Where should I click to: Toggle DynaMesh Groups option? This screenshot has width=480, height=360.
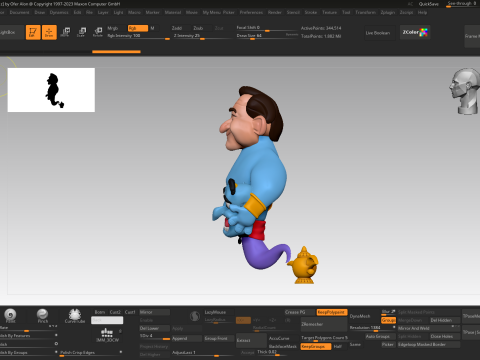pos(388,320)
